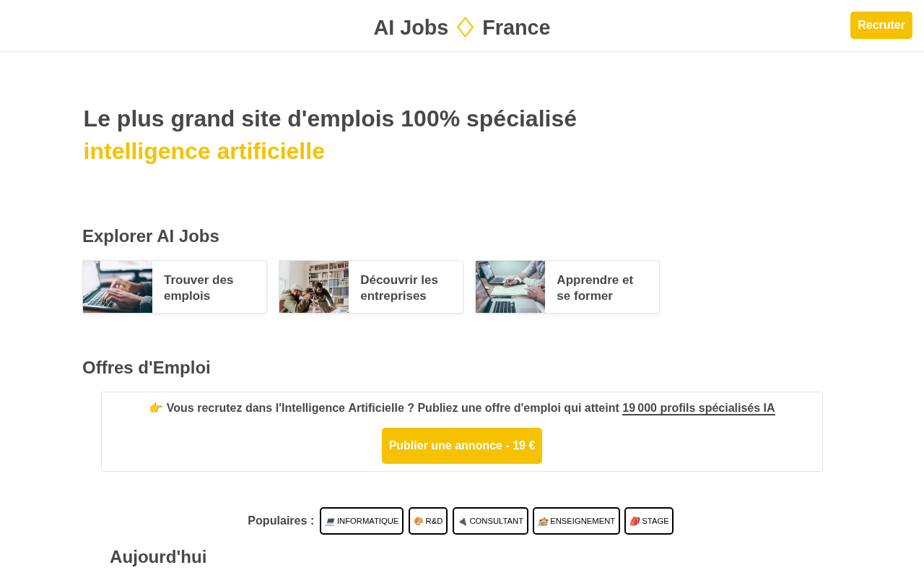
Task: Click the pointing hand emoji in the recruitment banner
Action: pyautogui.click(x=156, y=408)
